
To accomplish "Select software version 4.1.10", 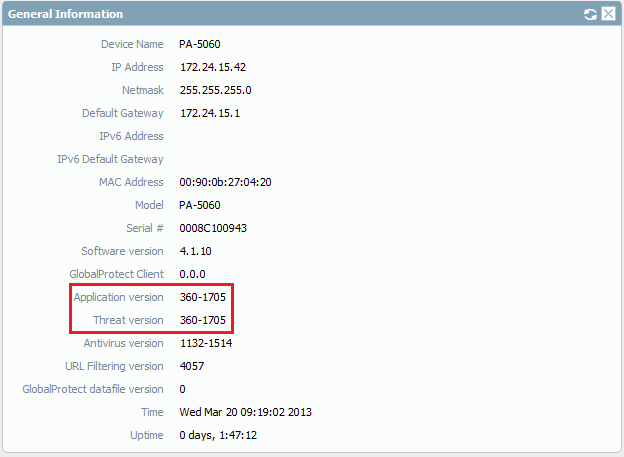I will coord(195,252).
